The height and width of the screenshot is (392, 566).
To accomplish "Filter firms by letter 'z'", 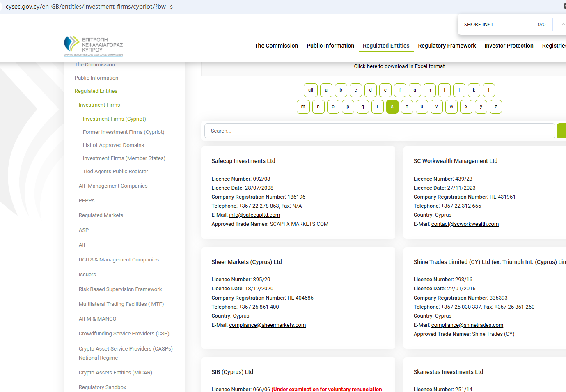I will [x=495, y=107].
